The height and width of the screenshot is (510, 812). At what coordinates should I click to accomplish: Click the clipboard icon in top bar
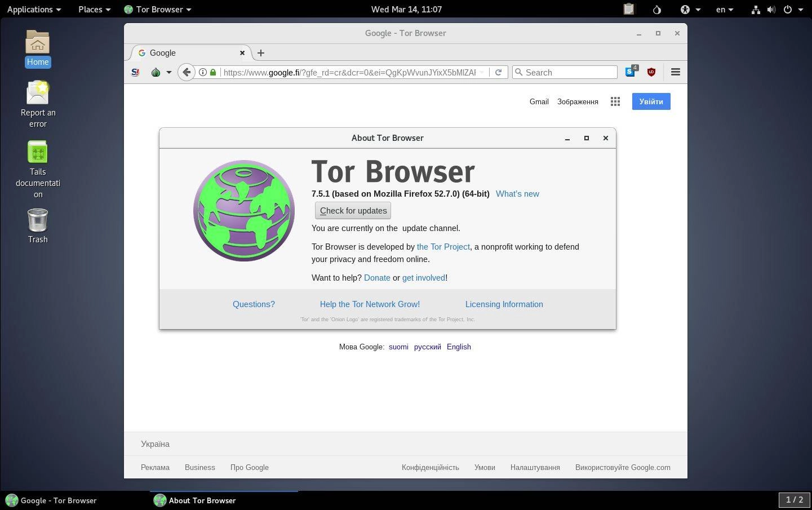point(629,9)
